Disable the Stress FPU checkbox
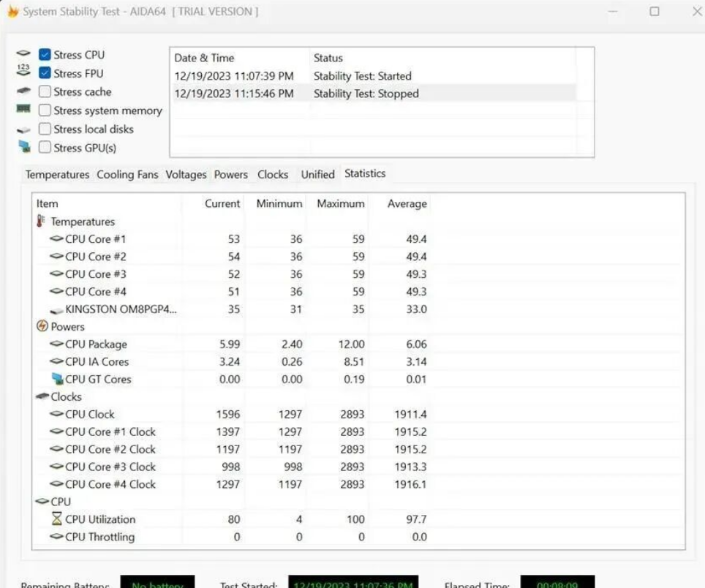This screenshot has width=705, height=588. click(x=45, y=73)
